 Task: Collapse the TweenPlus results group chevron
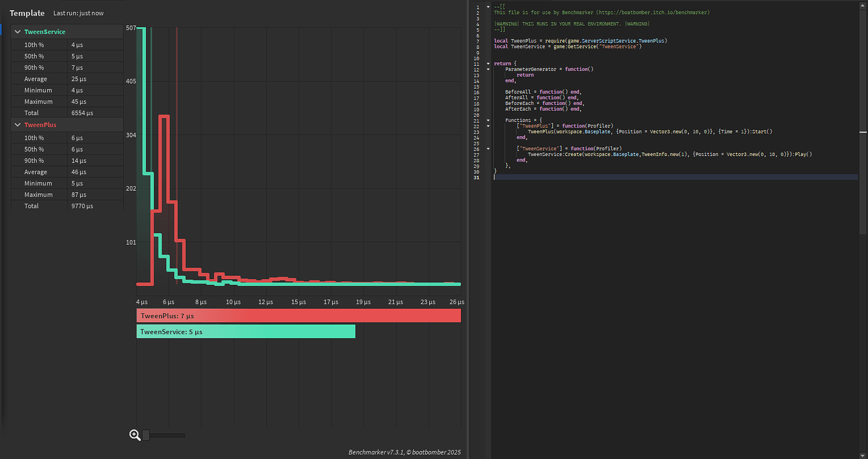(x=18, y=125)
